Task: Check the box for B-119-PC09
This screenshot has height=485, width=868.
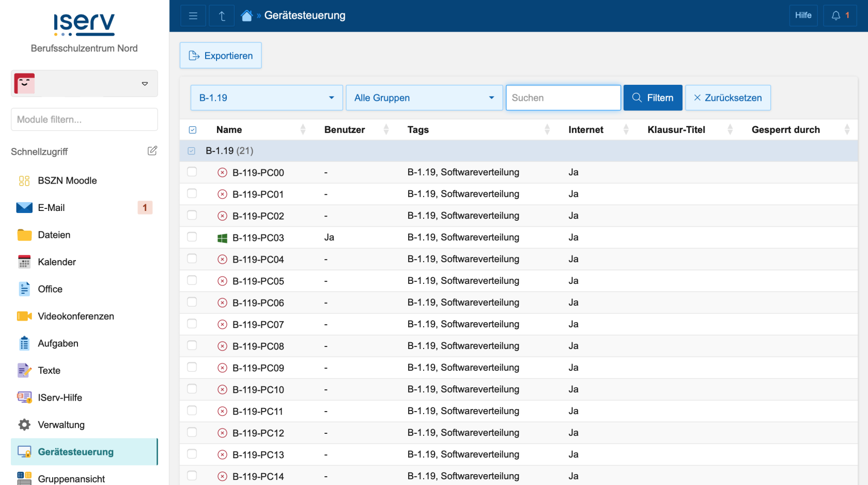Action: pyautogui.click(x=192, y=367)
